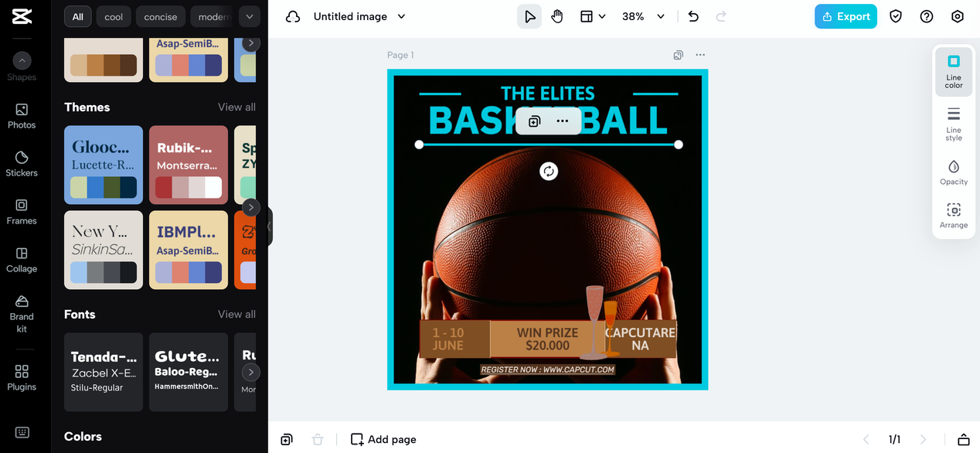Image resolution: width=980 pixels, height=453 pixels.
Task: Delete page trash icon in the bottom bar
Action: coord(317,439)
